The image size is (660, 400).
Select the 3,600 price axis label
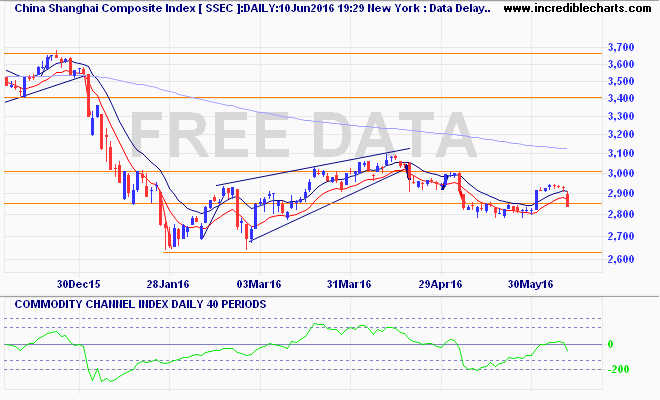[x=621, y=64]
